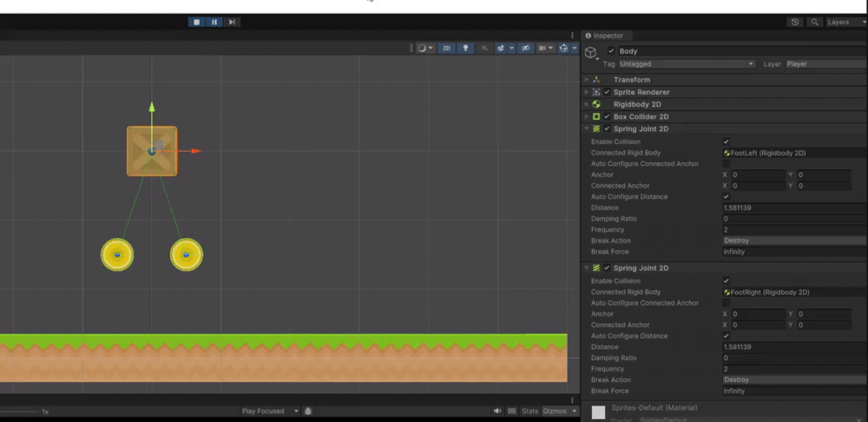The image size is (868, 422).
Task: Toggle the 2D view mode button
Action: 446,48
